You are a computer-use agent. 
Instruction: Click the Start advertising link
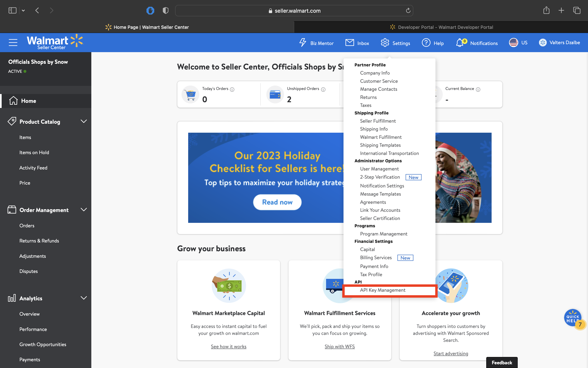click(x=451, y=353)
